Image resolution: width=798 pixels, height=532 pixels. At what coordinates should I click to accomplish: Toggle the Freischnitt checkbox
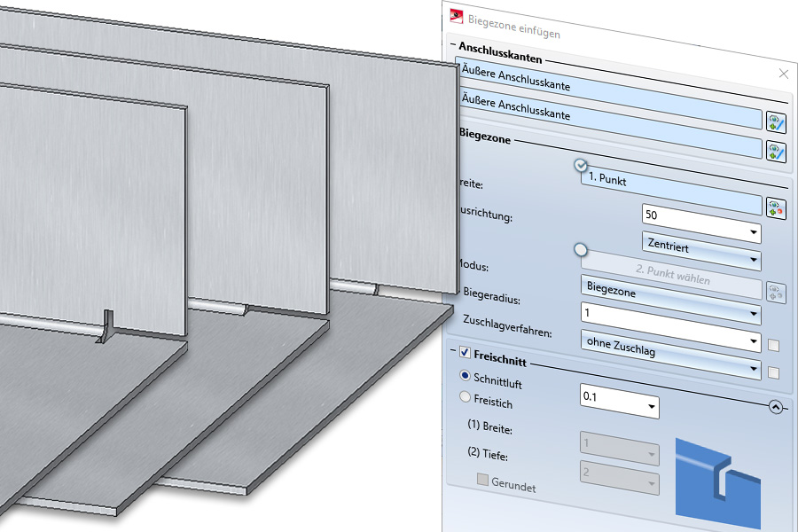pyautogui.click(x=465, y=353)
